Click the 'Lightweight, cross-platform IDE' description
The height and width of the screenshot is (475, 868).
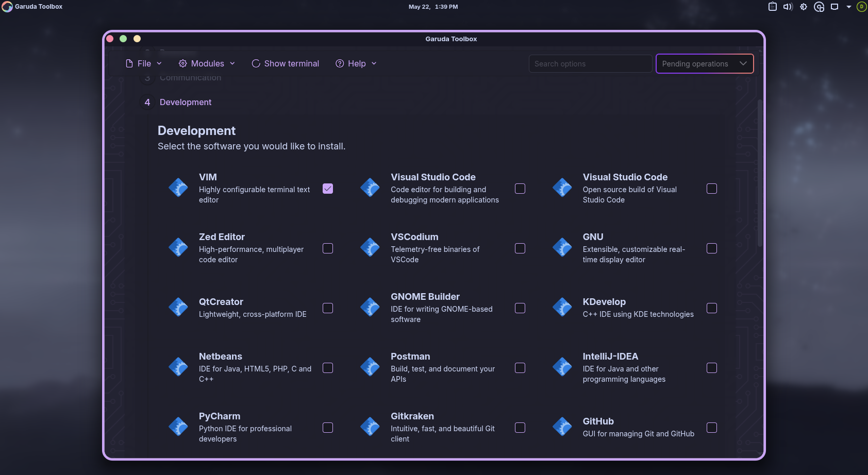point(253,314)
